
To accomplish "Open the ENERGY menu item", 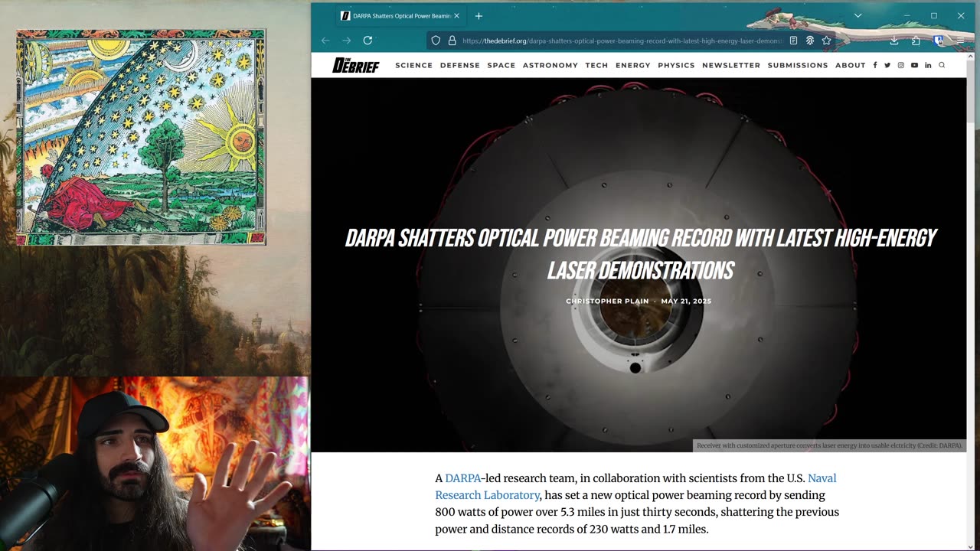I will pyautogui.click(x=633, y=65).
